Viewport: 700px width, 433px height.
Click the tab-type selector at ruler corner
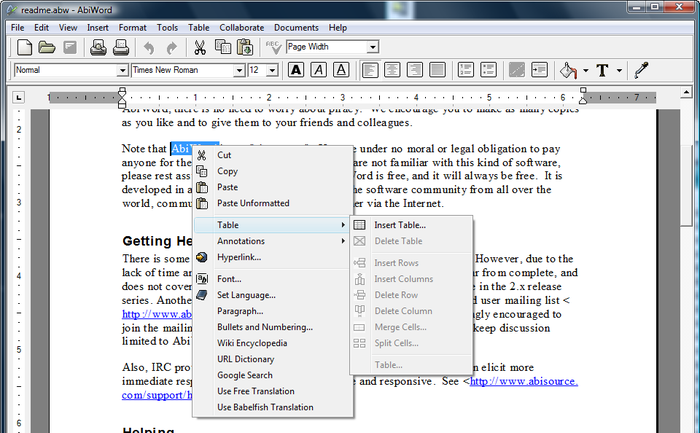coord(18,97)
